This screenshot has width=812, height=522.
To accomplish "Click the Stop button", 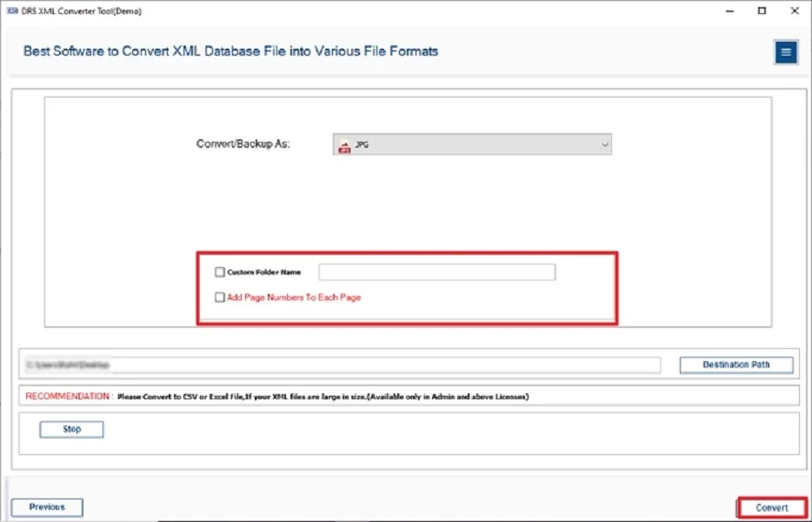I will pyautogui.click(x=71, y=430).
